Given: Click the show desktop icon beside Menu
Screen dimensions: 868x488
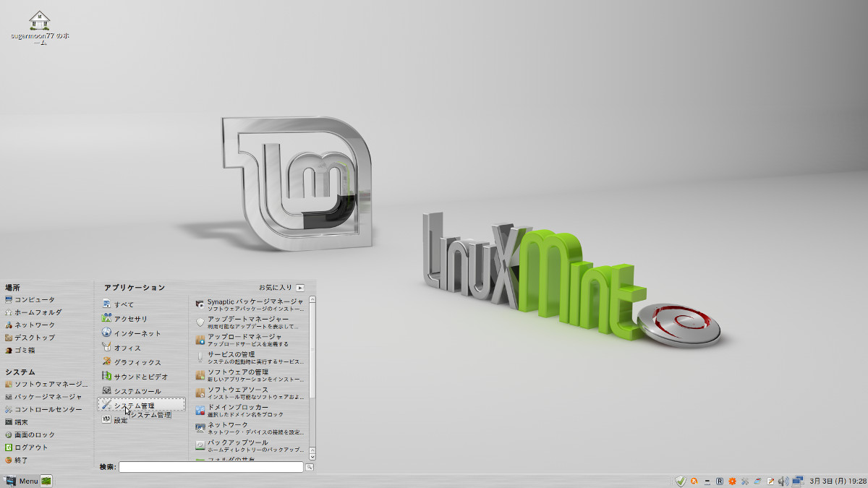Looking at the screenshot, I should point(46,481).
